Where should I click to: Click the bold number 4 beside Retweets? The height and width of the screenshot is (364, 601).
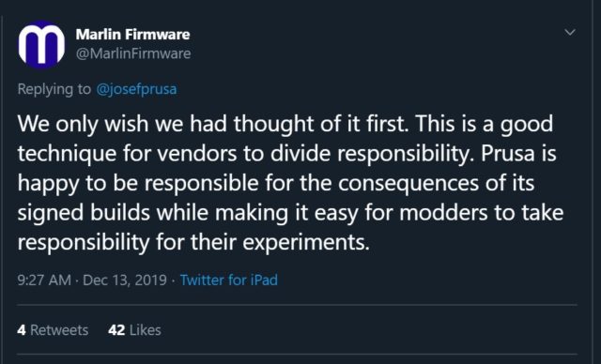22,330
